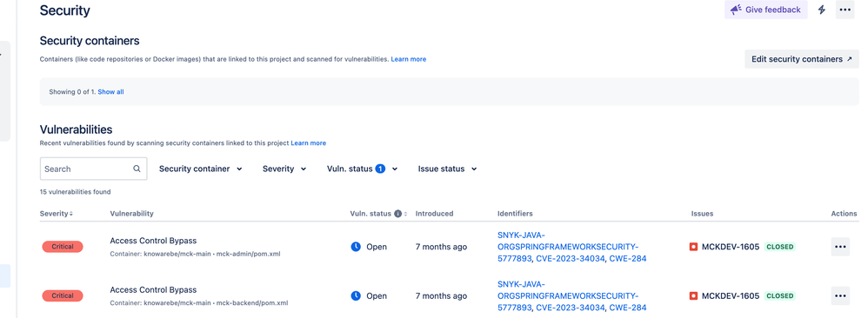868x318 pixels.
Task: Click 7 months ago in mck-admin row
Action: coord(441,247)
